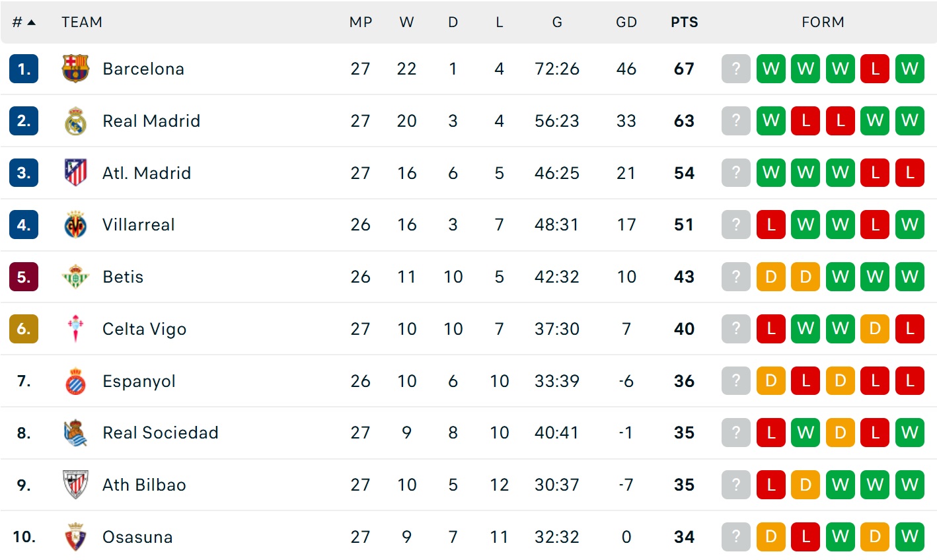Click the Villarreal club crest icon
This screenshot has width=937, height=560.
coord(75,225)
